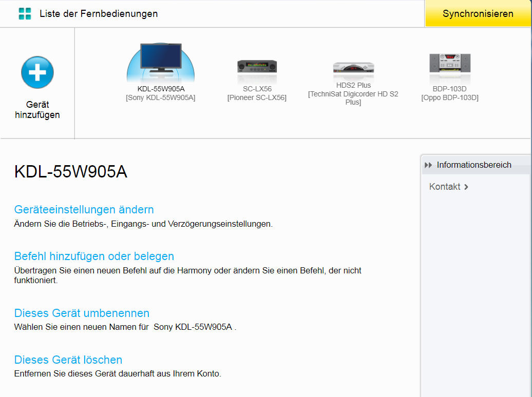Click the Gerät hinzufügen text label
The image size is (532, 397).
point(37,110)
